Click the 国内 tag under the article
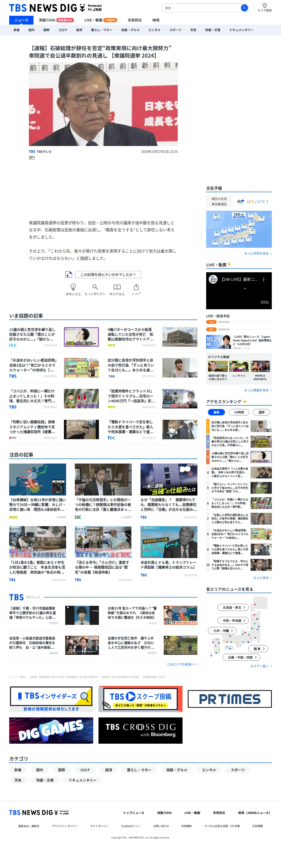Screen dimensions: 281x868 pyautogui.click(x=32, y=157)
